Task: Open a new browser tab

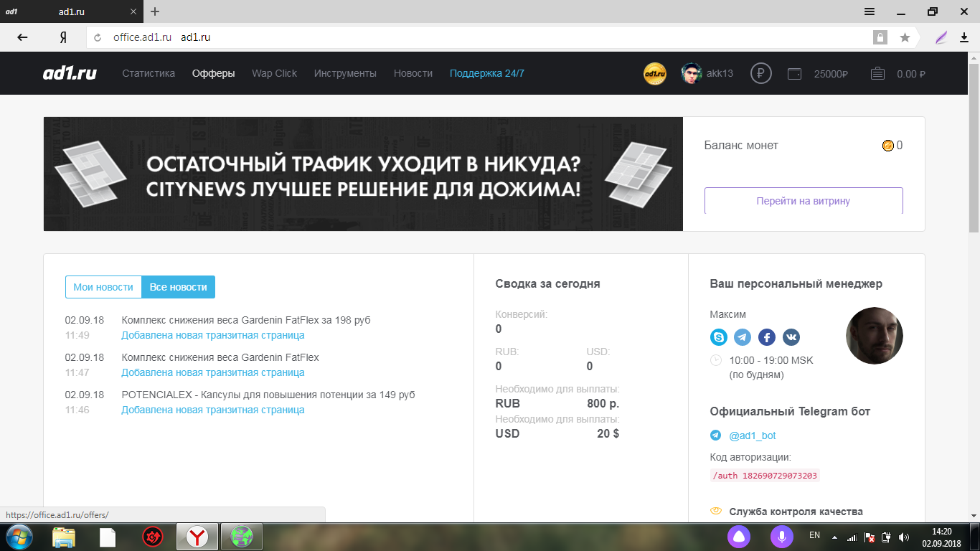Action: click(x=155, y=11)
